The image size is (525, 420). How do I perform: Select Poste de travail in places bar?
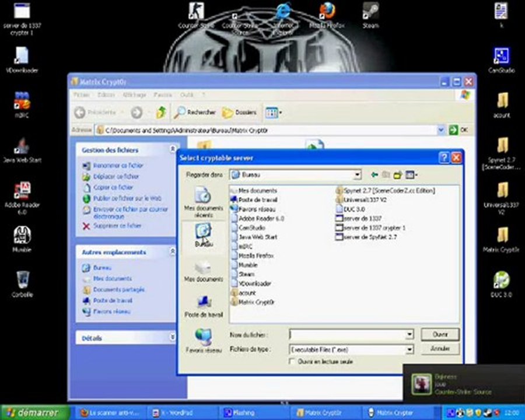click(x=203, y=306)
